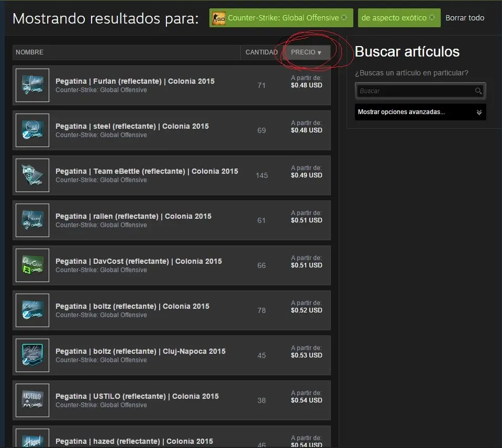Click the rallen sticker price '$0.51 USD'
The image size is (502, 448).
point(306,220)
